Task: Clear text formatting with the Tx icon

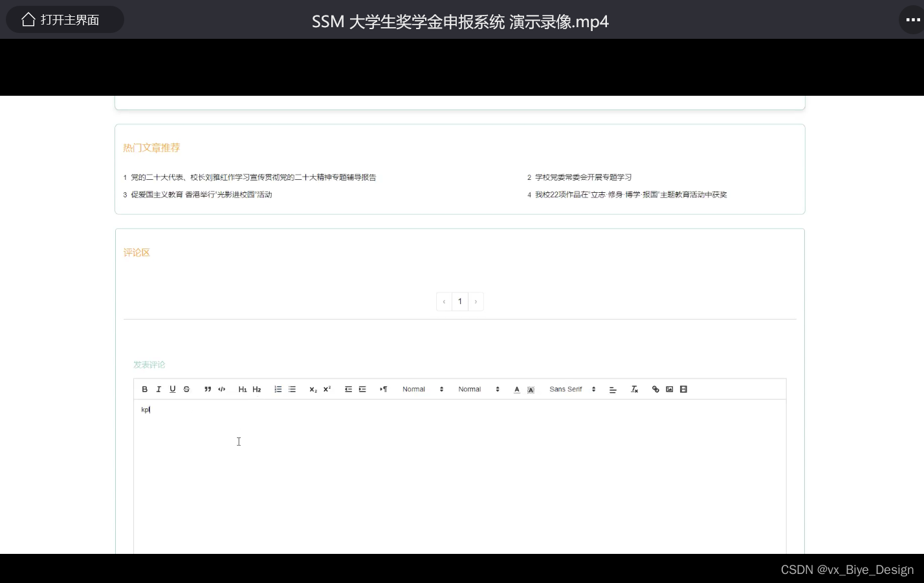Action: pyautogui.click(x=634, y=390)
